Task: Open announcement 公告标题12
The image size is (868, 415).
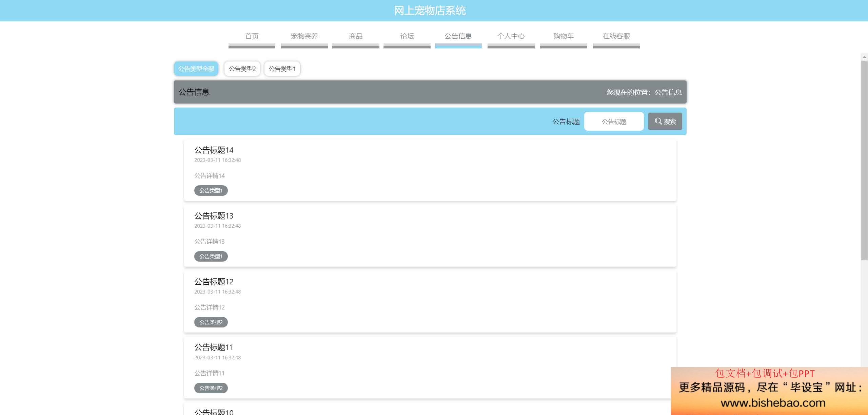Action: (214, 282)
